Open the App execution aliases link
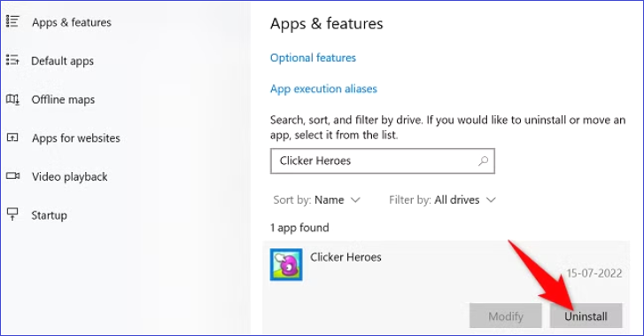644x336 pixels. [323, 89]
